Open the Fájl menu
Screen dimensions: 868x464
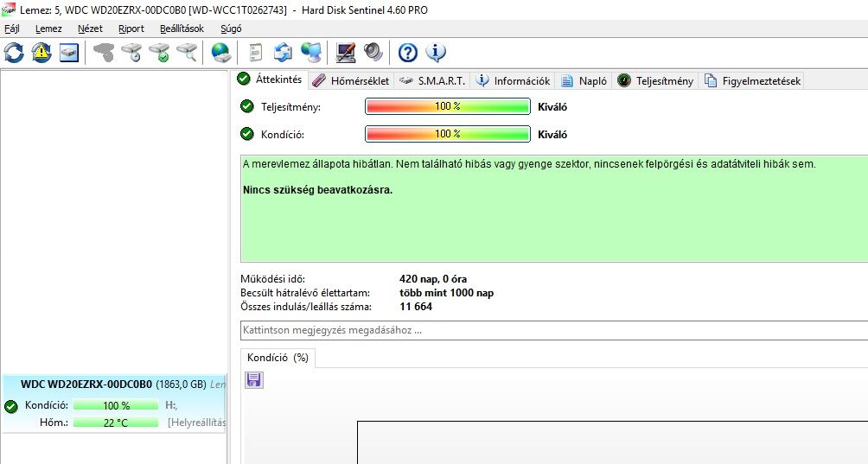[11, 29]
